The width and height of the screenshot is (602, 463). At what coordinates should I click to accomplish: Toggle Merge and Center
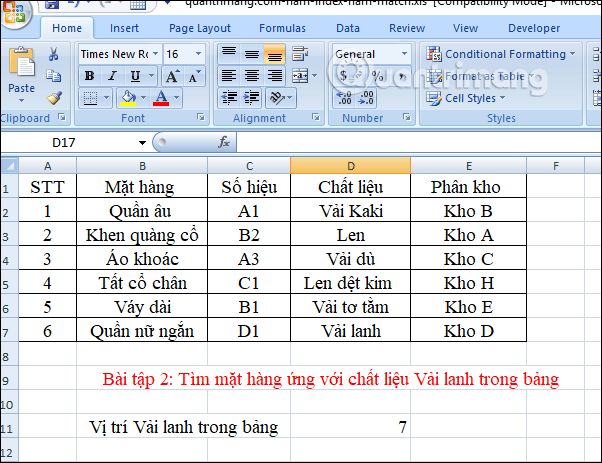[300, 76]
